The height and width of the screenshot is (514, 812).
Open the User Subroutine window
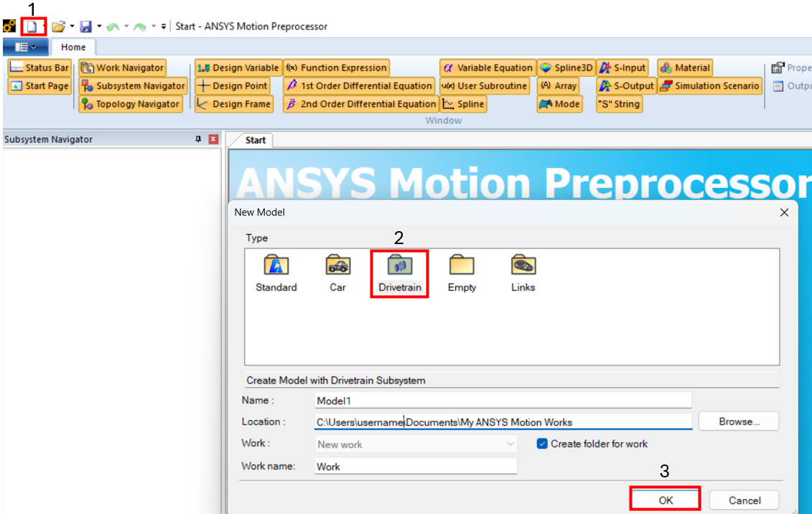coord(485,86)
